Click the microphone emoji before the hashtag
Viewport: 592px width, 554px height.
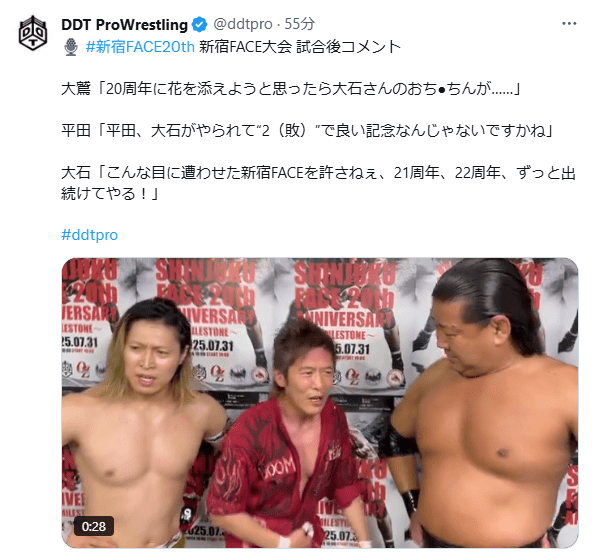pos(71,47)
